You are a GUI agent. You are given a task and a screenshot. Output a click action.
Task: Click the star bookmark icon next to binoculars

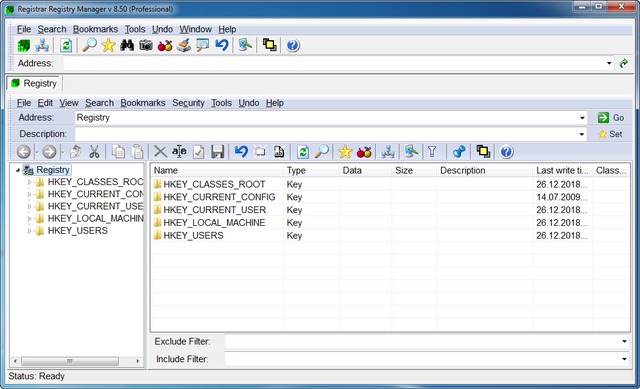(108, 45)
